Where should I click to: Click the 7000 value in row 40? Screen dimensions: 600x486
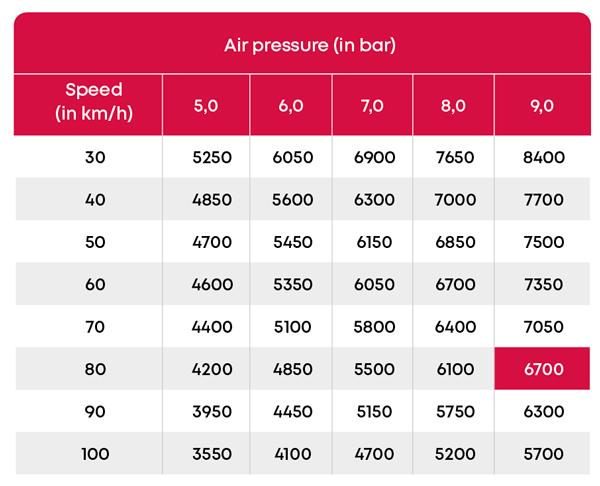(x=455, y=199)
